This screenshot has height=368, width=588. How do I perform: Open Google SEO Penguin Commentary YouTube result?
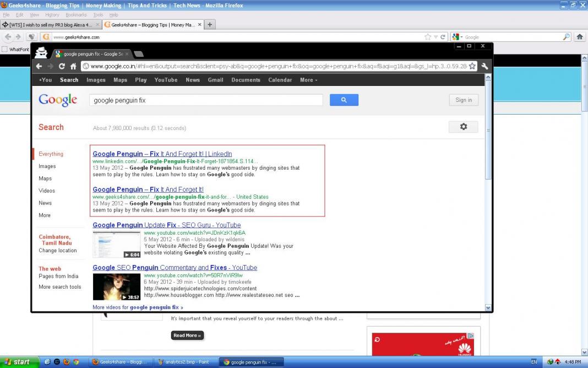coord(175,268)
